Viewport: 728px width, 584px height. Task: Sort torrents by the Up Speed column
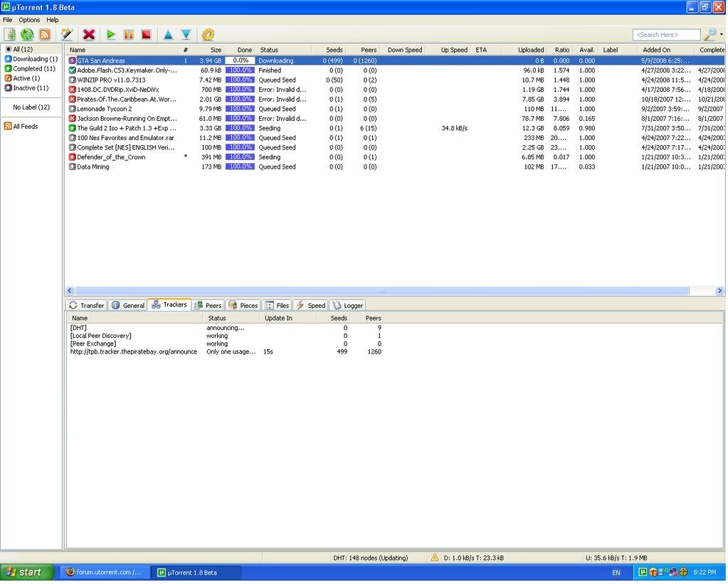tap(448, 50)
